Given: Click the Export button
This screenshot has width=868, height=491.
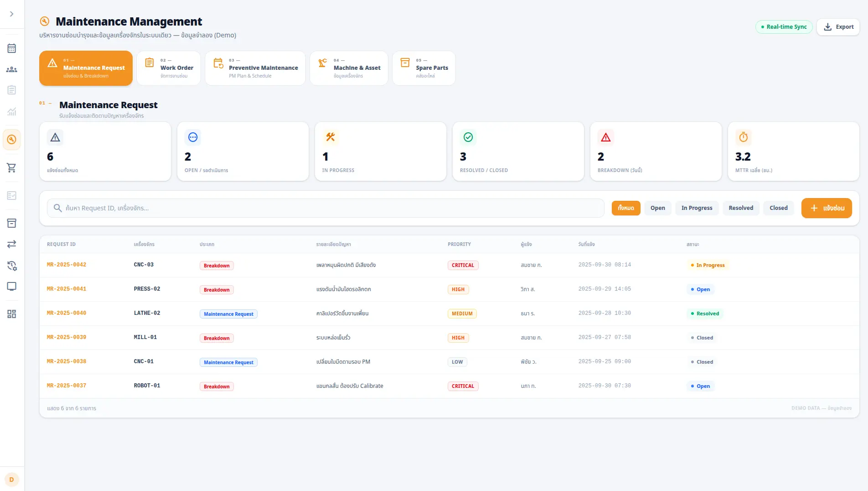Looking at the screenshot, I should point(838,27).
